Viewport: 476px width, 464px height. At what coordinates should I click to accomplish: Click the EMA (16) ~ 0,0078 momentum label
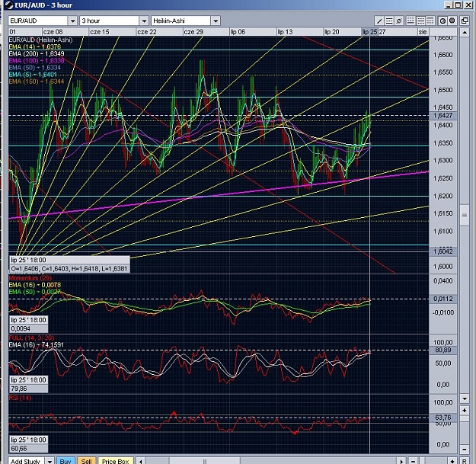[x=35, y=285]
